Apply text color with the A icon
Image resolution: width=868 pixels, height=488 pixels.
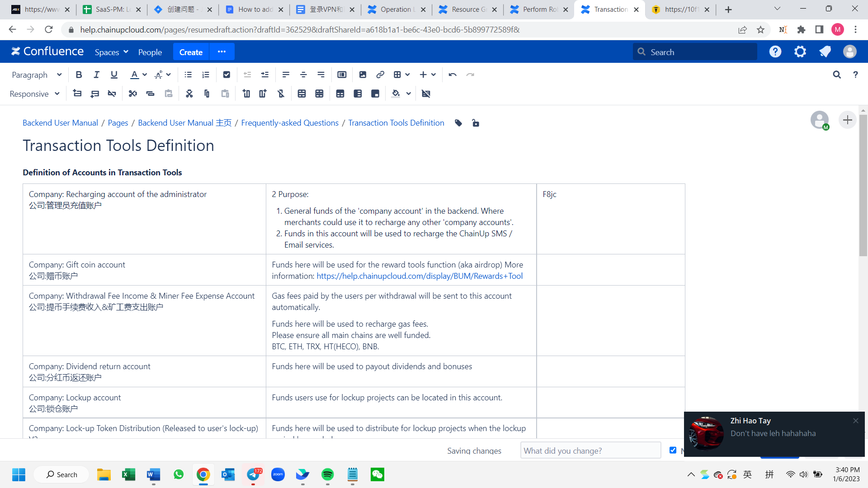pyautogui.click(x=134, y=75)
